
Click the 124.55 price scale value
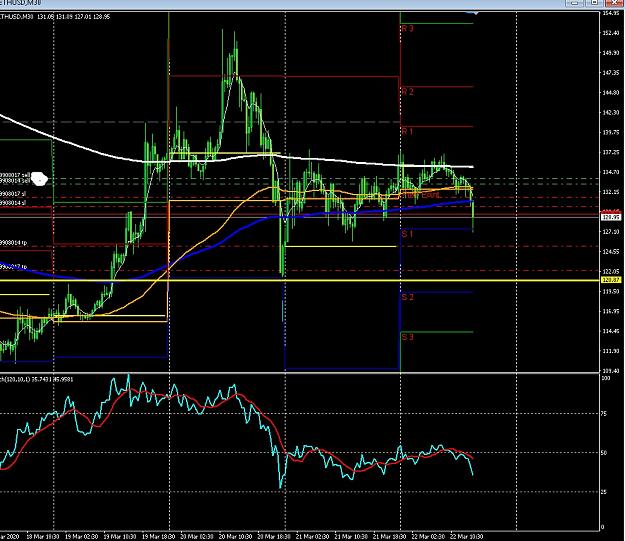pyautogui.click(x=611, y=252)
